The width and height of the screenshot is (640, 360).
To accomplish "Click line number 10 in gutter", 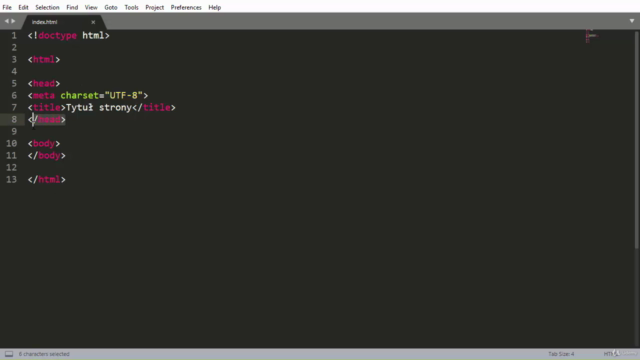I will pyautogui.click(x=11, y=144).
